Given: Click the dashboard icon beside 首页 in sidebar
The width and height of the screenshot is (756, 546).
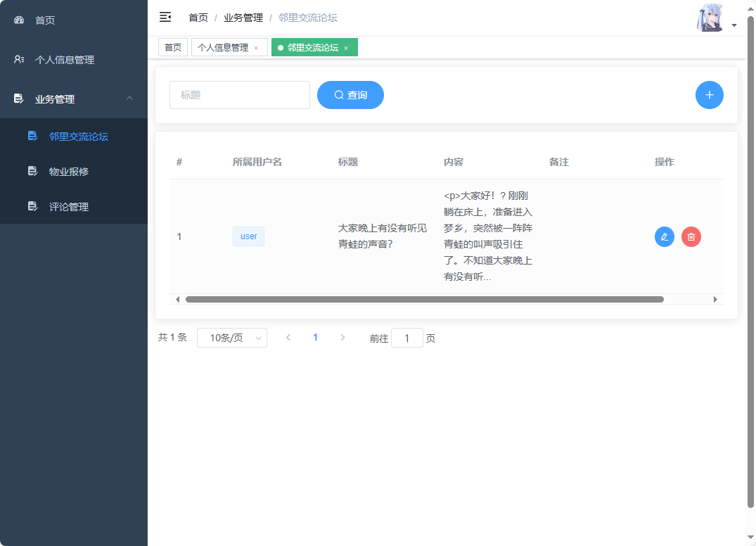Looking at the screenshot, I should coord(18,20).
